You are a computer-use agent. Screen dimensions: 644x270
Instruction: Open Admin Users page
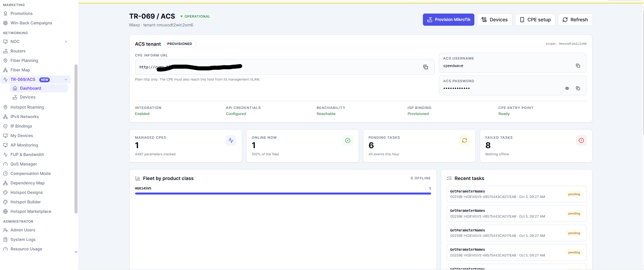point(23,230)
